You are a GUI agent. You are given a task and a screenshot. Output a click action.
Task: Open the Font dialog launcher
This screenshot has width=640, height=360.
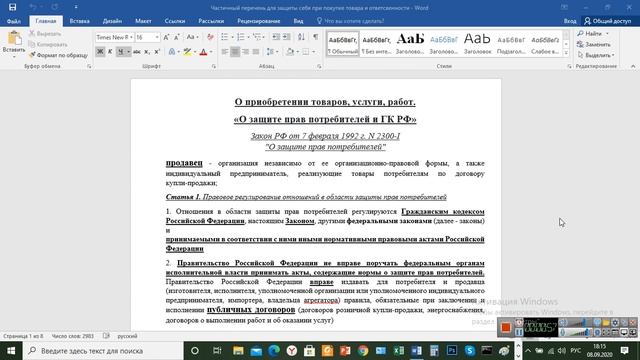click(214, 66)
